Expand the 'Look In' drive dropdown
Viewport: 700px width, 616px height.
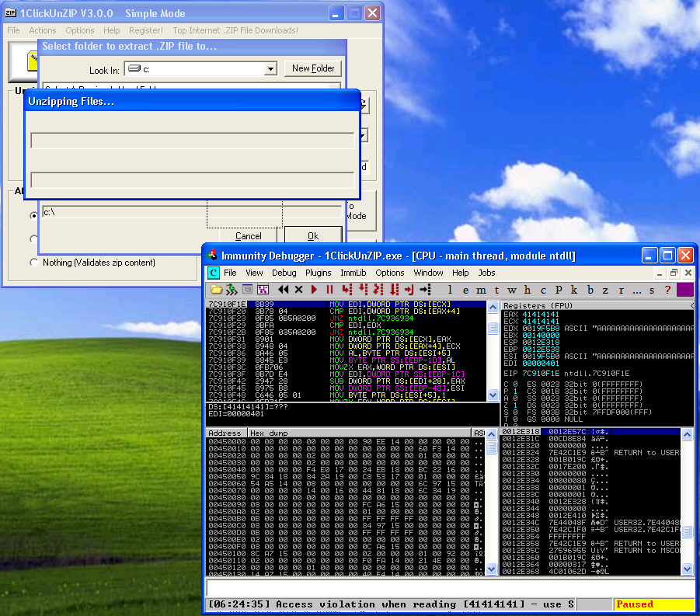coord(270,69)
